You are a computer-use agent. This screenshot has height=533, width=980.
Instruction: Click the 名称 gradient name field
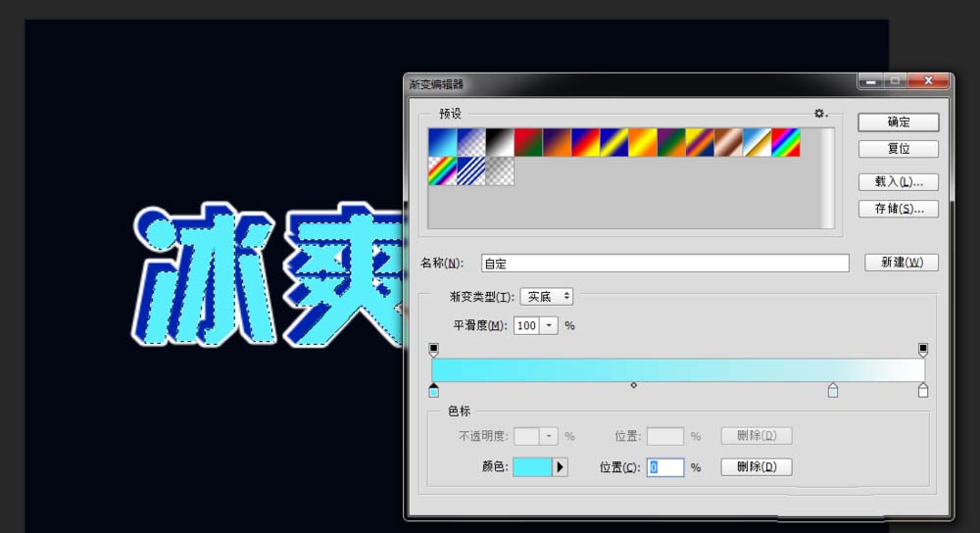(x=665, y=263)
